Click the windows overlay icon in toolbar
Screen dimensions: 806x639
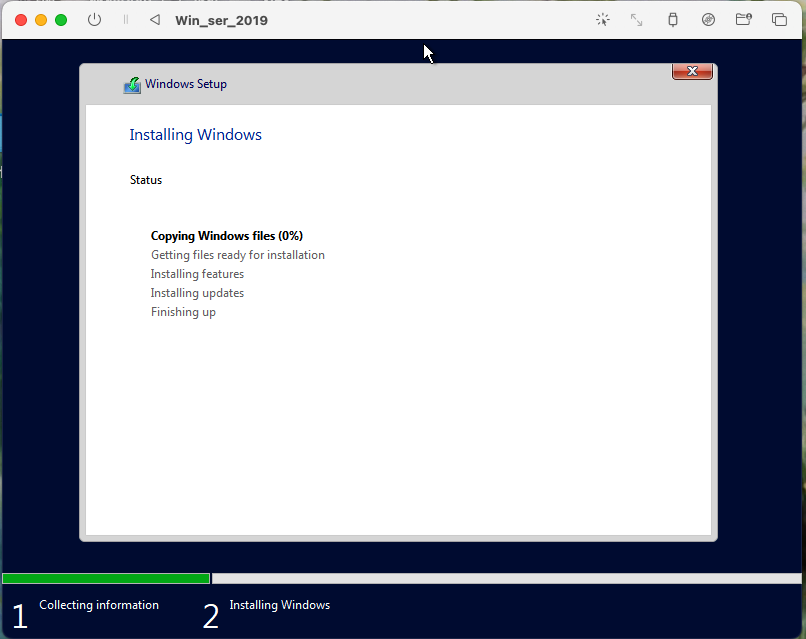(x=779, y=20)
